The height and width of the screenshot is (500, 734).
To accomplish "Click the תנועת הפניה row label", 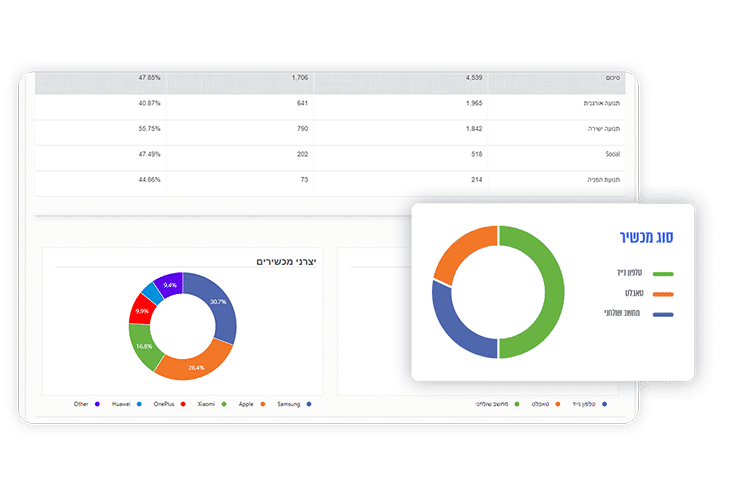I will pyautogui.click(x=604, y=180).
